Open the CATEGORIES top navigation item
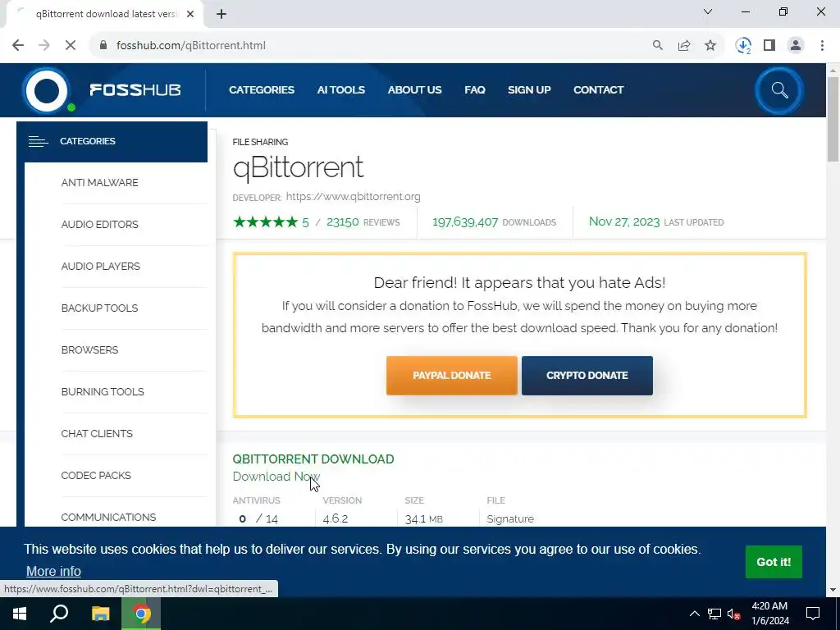 click(262, 90)
